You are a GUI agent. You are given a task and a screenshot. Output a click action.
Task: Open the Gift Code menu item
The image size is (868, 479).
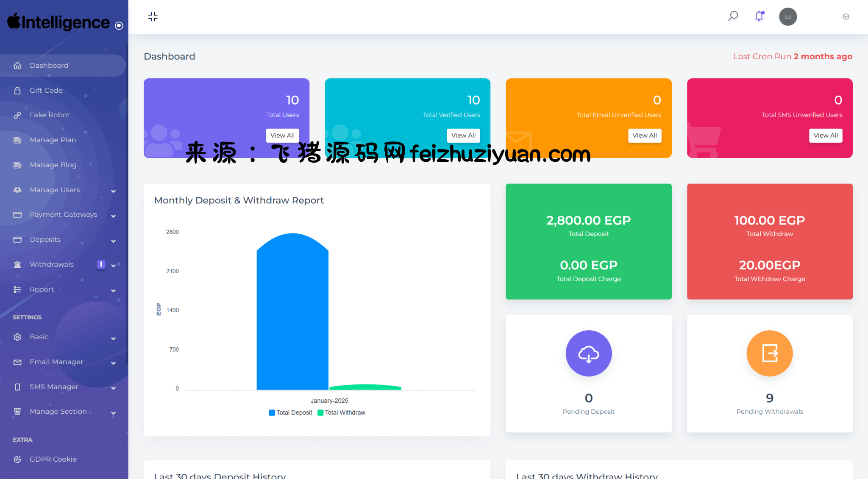click(46, 90)
